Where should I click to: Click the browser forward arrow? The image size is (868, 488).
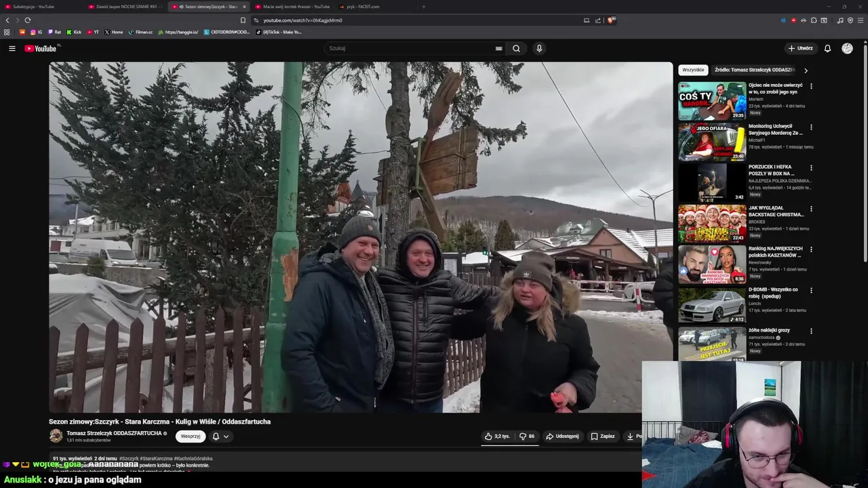tap(18, 20)
